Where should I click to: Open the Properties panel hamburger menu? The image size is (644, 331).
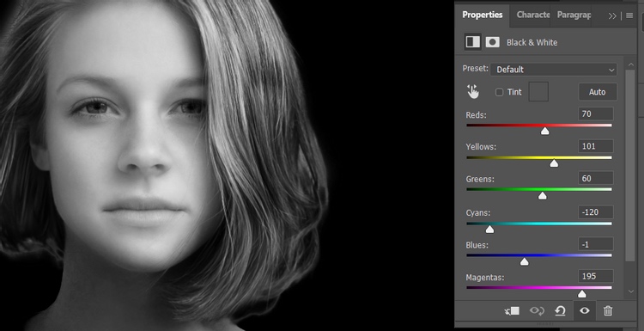tap(629, 16)
